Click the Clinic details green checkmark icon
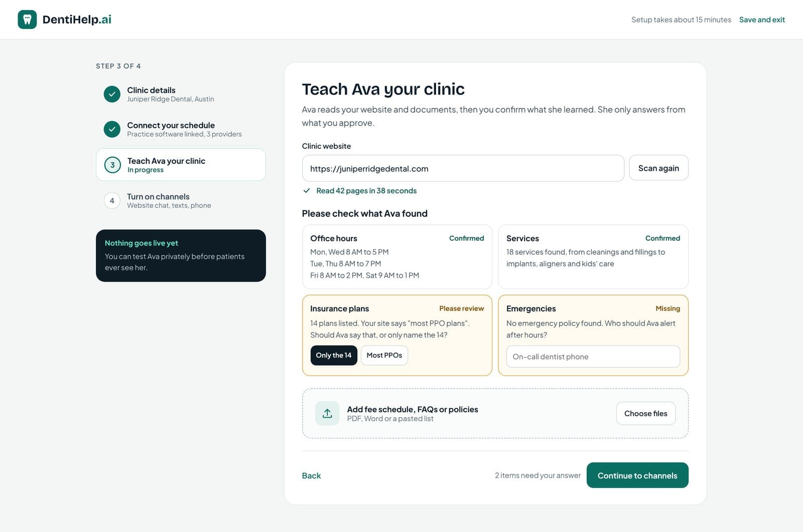This screenshot has width=803, height=532. pyautogui.click(x=112, y=94)
